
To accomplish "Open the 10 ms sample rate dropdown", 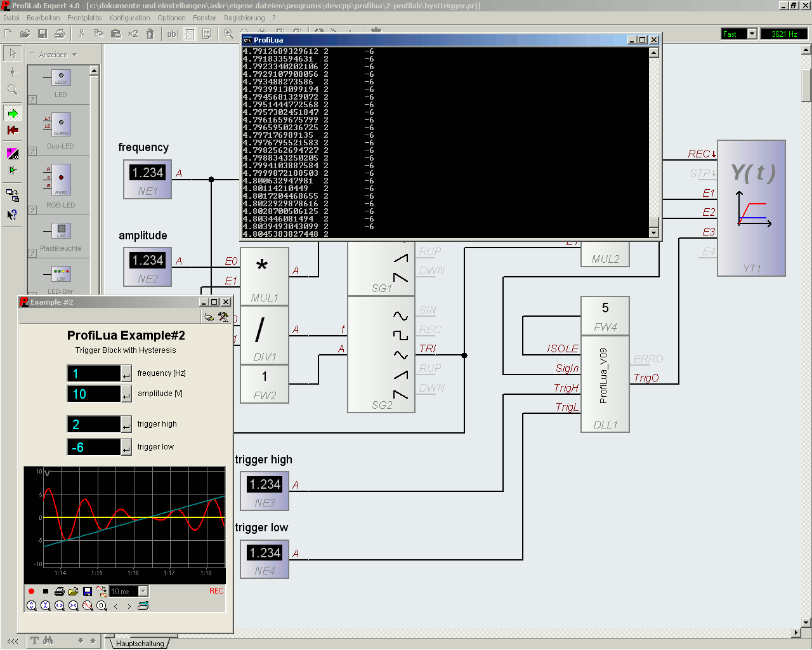I will coord(143,591).
